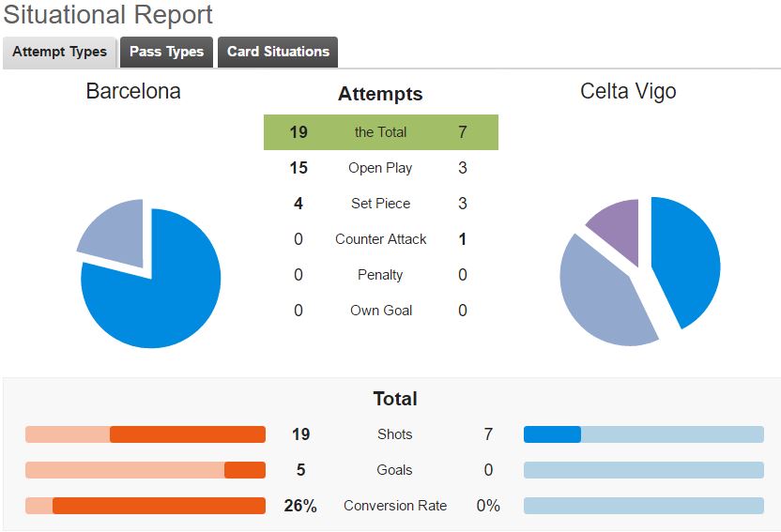Select the Counter Attack row label

pos(380,239)
